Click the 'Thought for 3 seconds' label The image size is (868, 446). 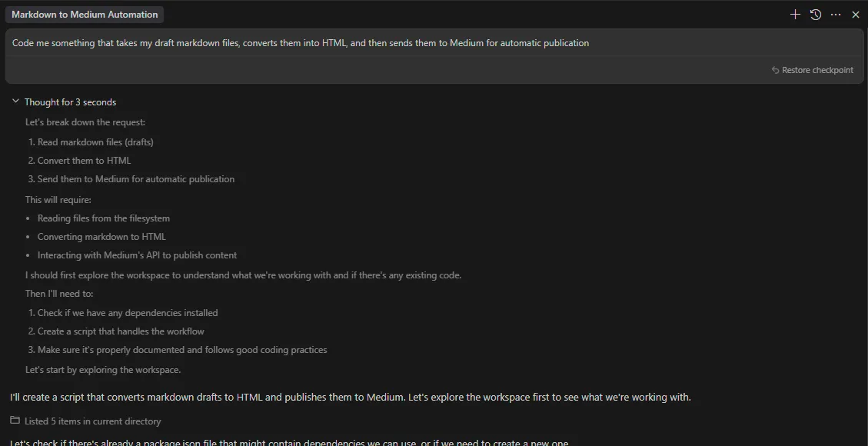(x=70, y=102)
